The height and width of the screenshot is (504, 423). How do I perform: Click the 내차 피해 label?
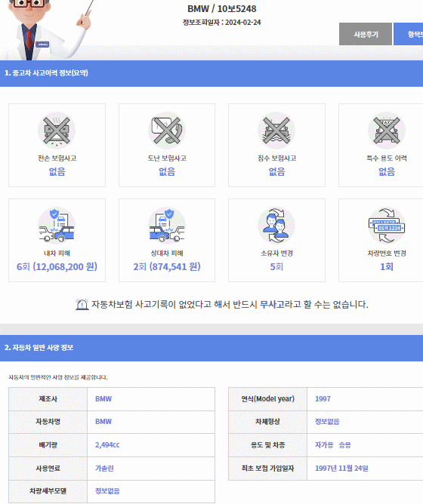pyautogui.click(x=57, y=254)
